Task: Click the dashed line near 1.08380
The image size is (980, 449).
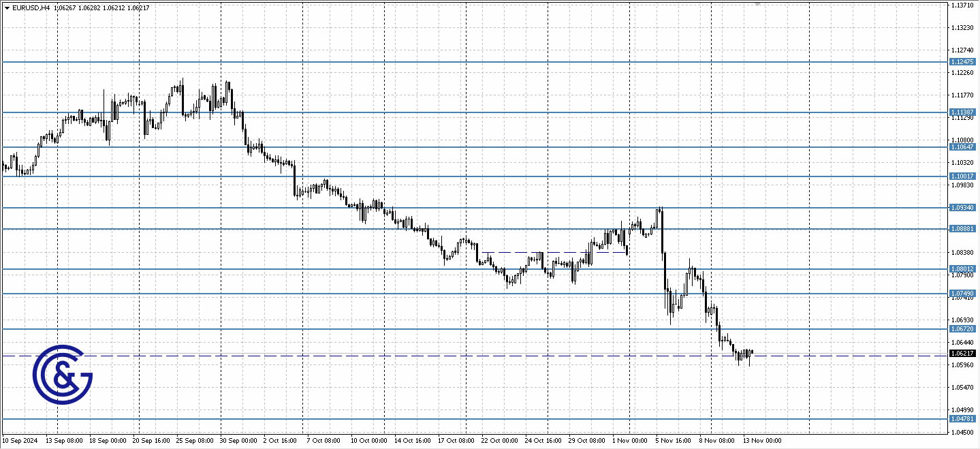Action: tap(545, 252)
